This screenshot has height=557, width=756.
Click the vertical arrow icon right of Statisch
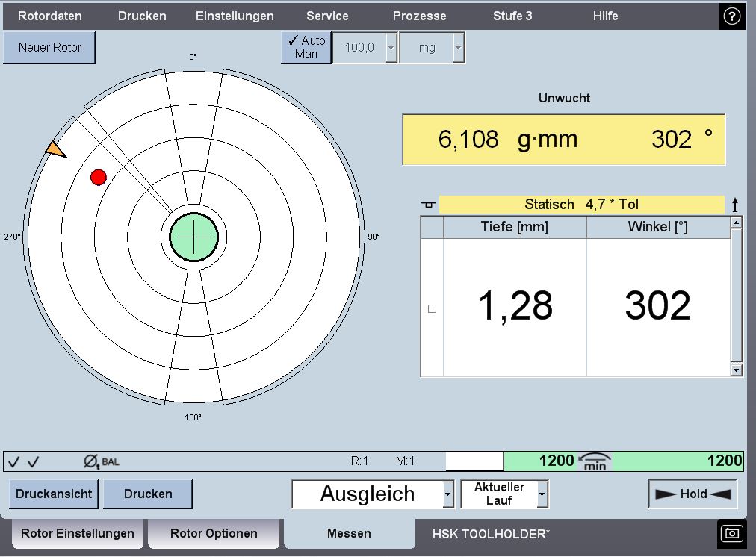735,205
